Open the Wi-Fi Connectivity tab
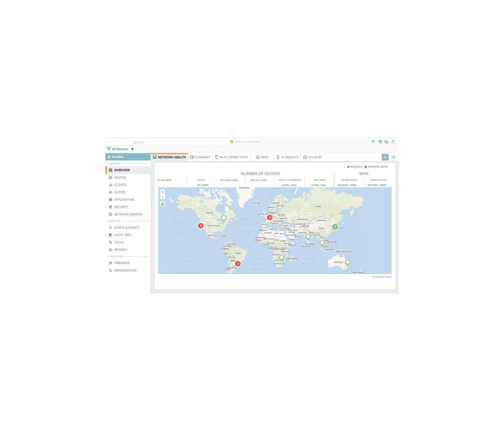The width and height of the screenshot is (504, 430). click(x=231, y=157)
